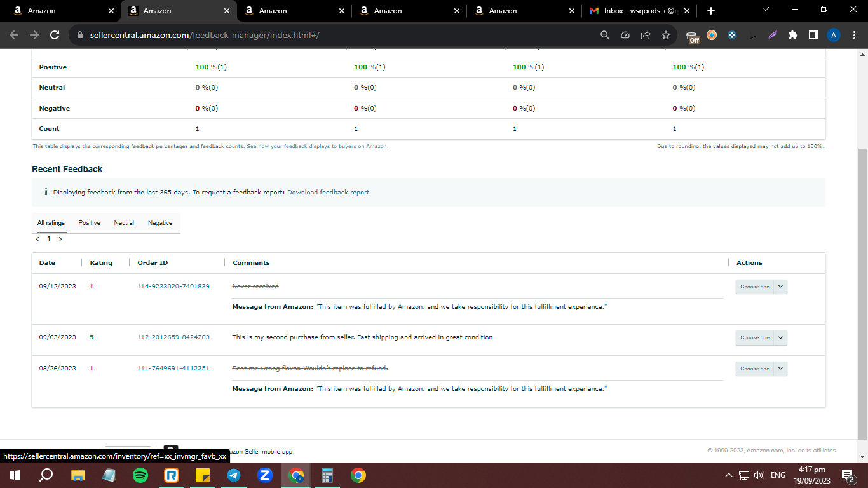Click the Rating column header
The width and height of the screenshot is (868, 488).
[x=101, y=262]
